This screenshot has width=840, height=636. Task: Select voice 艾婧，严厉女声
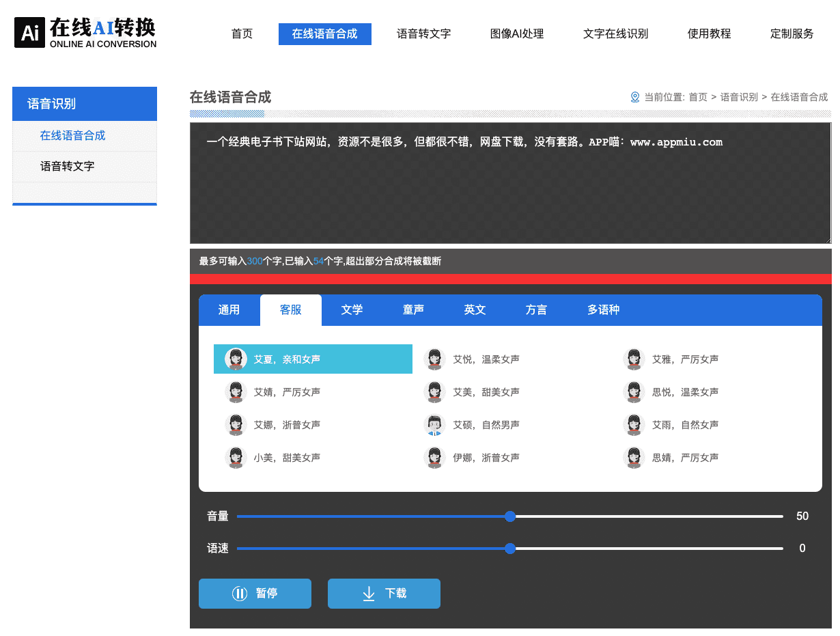pyautogui.click(x=313, y=392)
